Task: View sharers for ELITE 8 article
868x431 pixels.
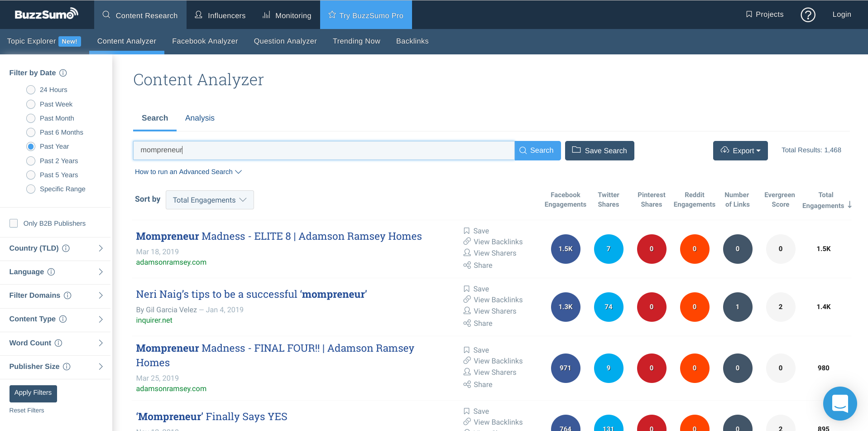Action: click(490, 253)
